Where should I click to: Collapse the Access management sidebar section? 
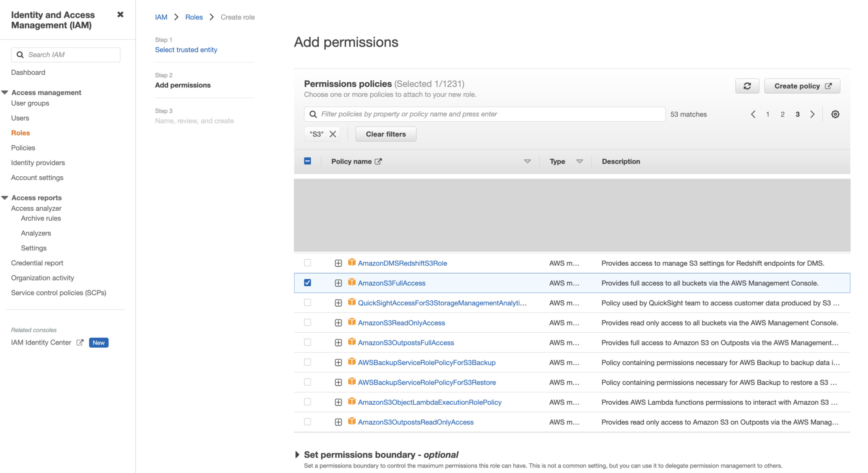[x=5, y=92]
